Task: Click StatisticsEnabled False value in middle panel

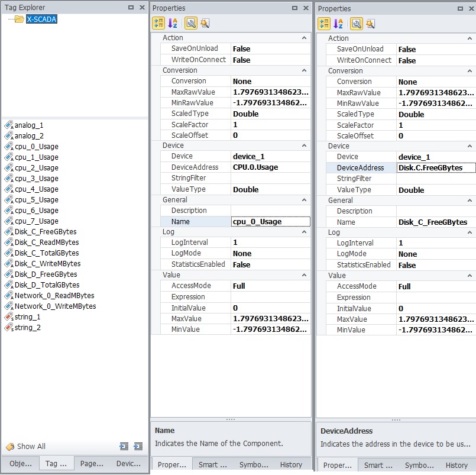Action: point(270,264)
